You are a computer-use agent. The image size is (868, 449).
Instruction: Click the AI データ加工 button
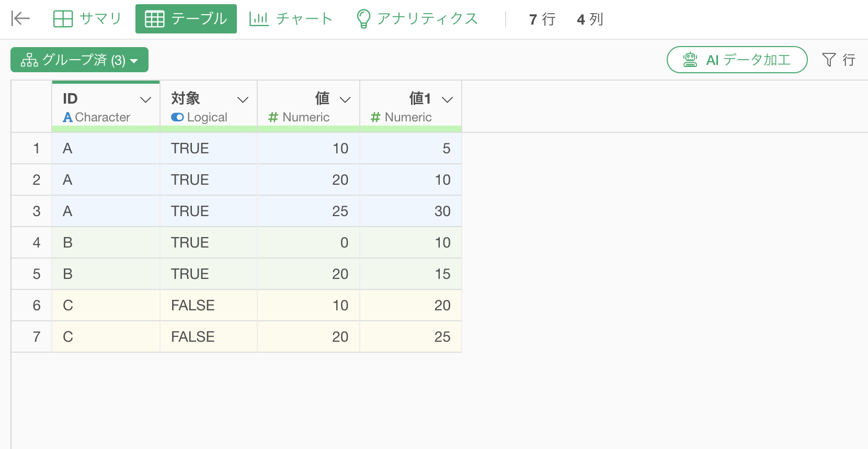737,60
